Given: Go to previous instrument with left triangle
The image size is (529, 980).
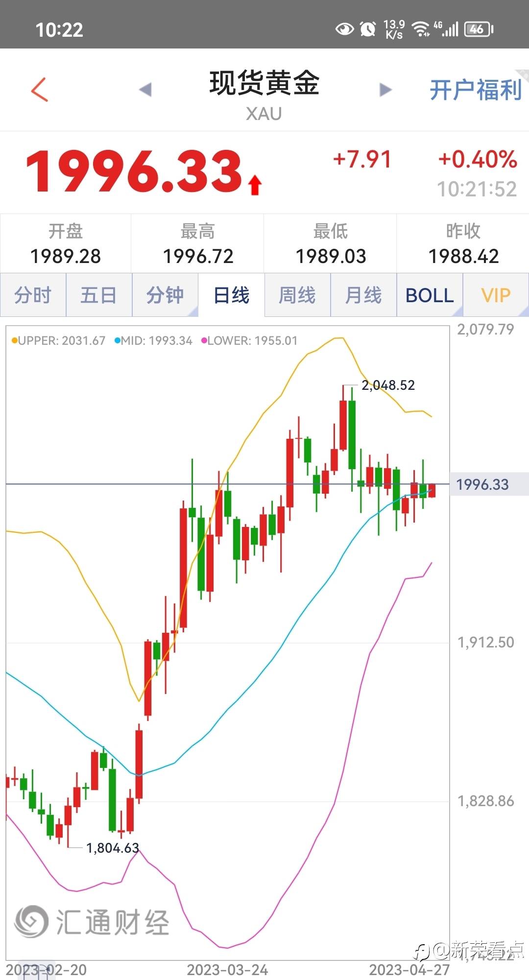Looking at the screenshot, I should point(145,90).
